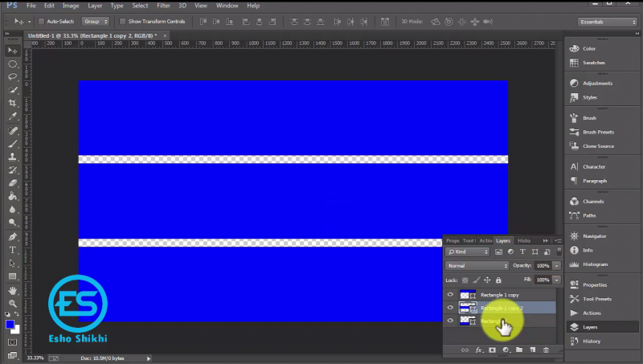Click the blue foreground color swatch
Image resolution: width=643 pixels, height=364 pixels.
10,325
